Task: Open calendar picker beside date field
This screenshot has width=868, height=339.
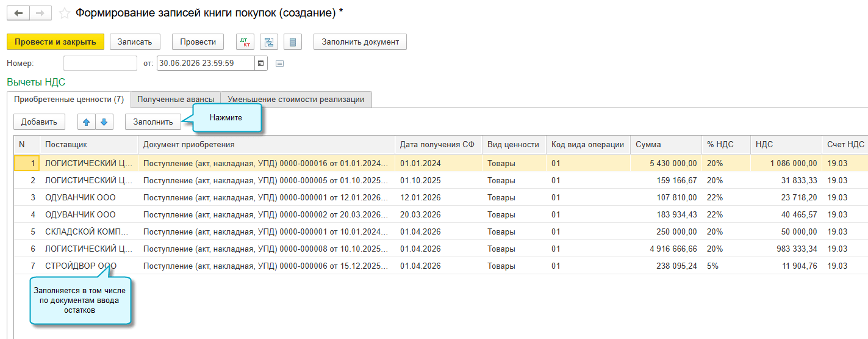Action: click(261, 63)
